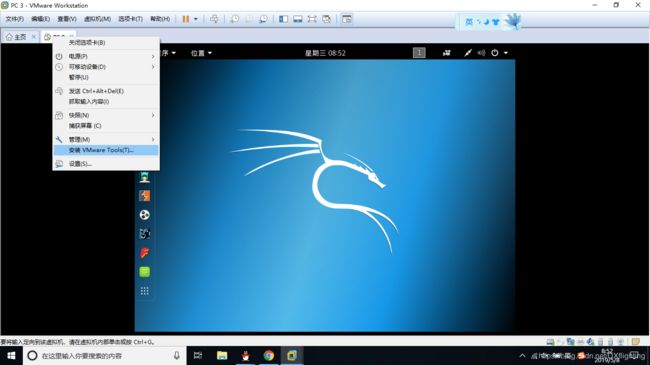This screenshot has height=365, width=650.
Task: Expand the 可移动设备(D) submenu
Action: click(106, 67)
